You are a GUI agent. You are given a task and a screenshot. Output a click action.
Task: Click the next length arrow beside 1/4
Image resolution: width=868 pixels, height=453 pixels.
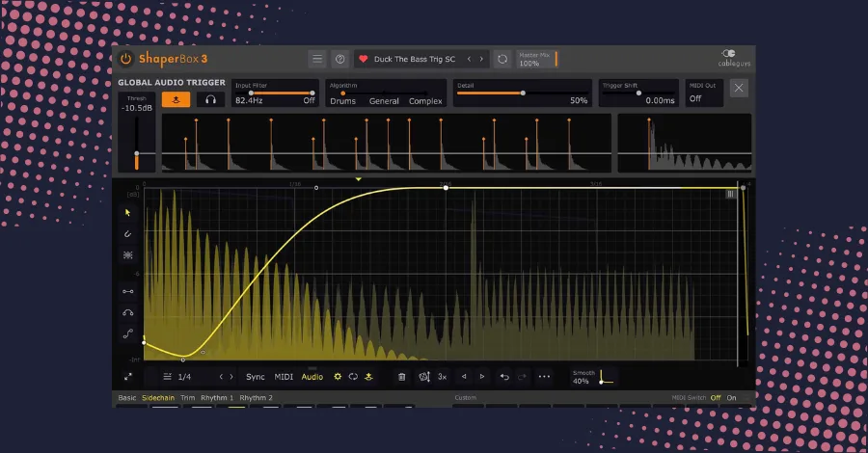pyautogui.click(x=231, y=377)
